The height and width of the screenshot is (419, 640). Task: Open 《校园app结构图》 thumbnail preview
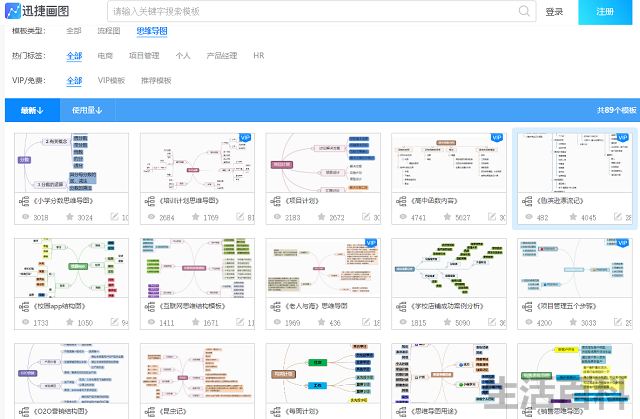71,268
